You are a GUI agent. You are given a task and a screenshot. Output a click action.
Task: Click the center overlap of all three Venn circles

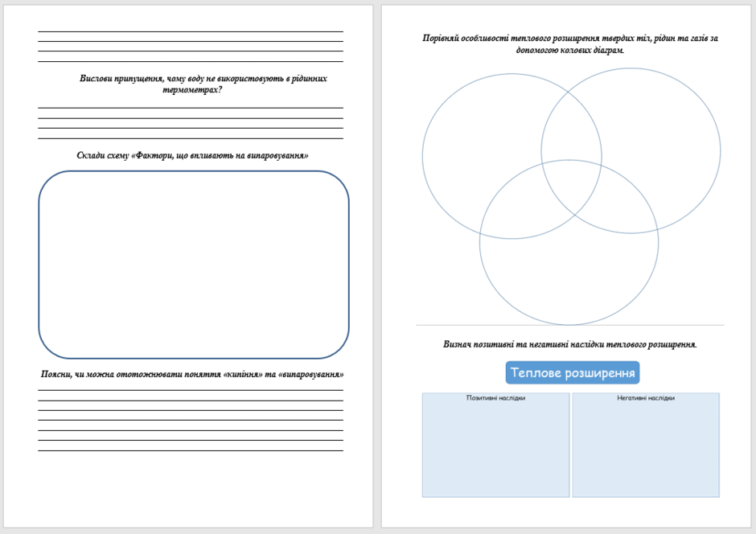tap(571, 186)
